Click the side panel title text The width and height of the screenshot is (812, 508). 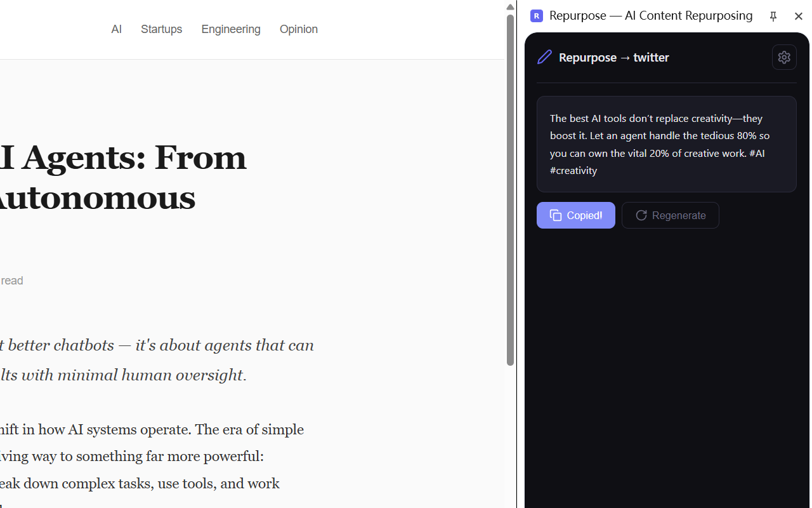pyautogui.click(x=651, y=16)
